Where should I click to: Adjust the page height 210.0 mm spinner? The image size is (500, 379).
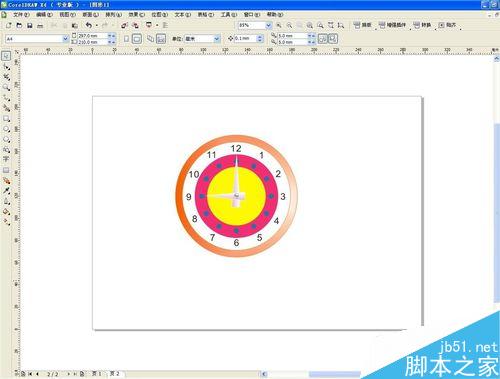pyautogui.click(x=112, y=42)
